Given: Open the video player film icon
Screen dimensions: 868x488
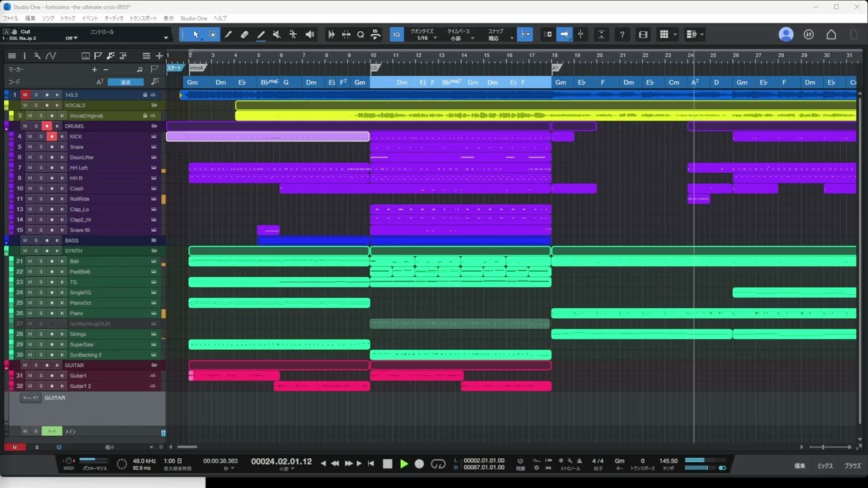Looking at the screenshot, I should point(644,35).
